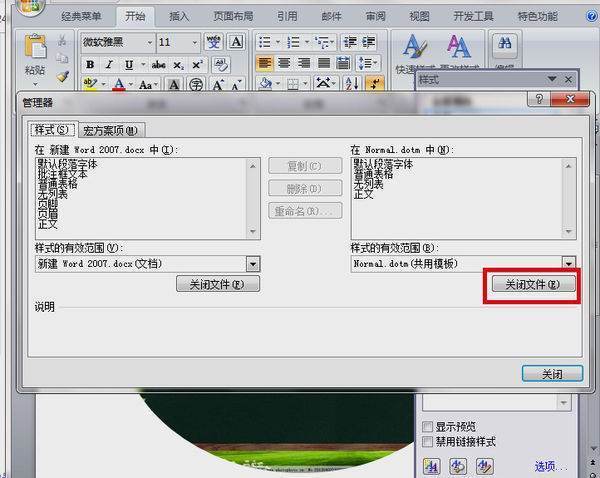600x478 pixels.
Task: Open the Normal.dotm scope dropdown
Action: coord(569,264)
